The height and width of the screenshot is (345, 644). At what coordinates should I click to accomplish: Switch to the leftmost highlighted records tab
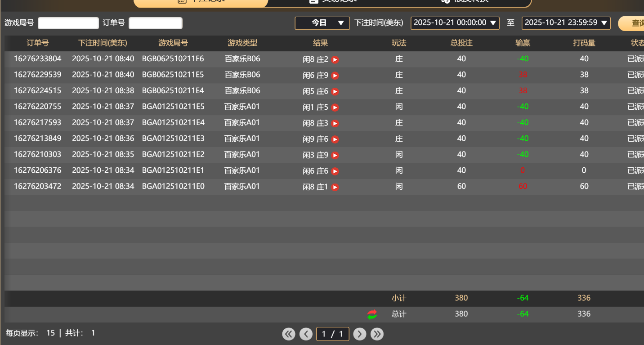(x=201, y=2)
